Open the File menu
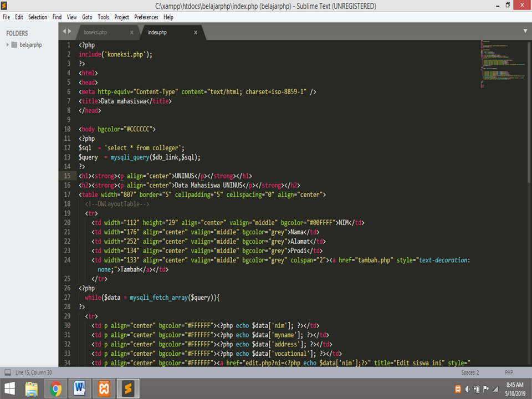Screen dimensions: 532x399 (6, 17)
